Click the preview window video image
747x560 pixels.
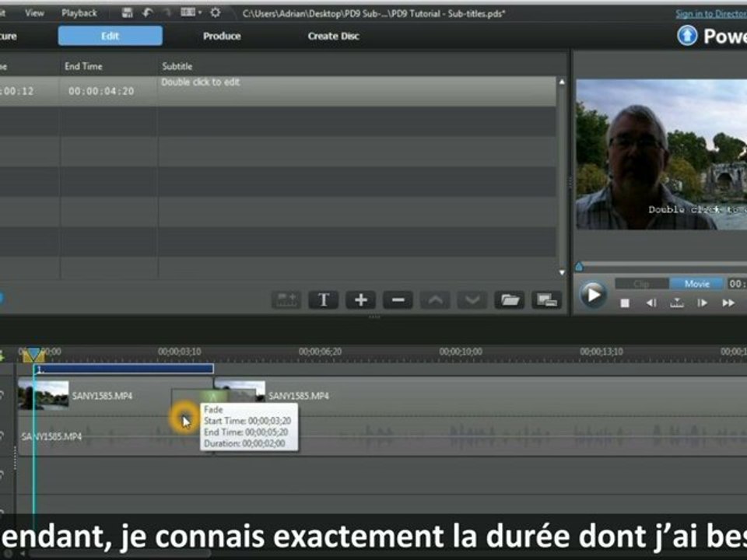[x=661, y=154]
